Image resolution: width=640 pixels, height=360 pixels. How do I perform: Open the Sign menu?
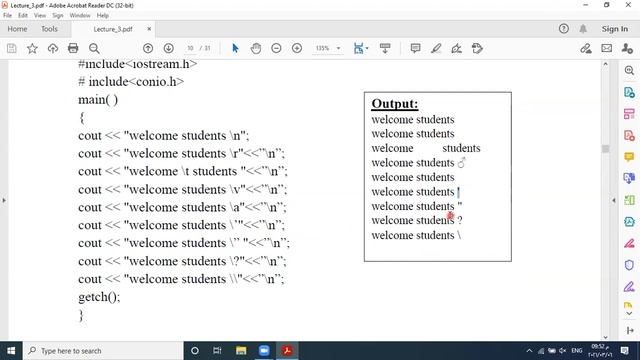(x=58, y=16)
